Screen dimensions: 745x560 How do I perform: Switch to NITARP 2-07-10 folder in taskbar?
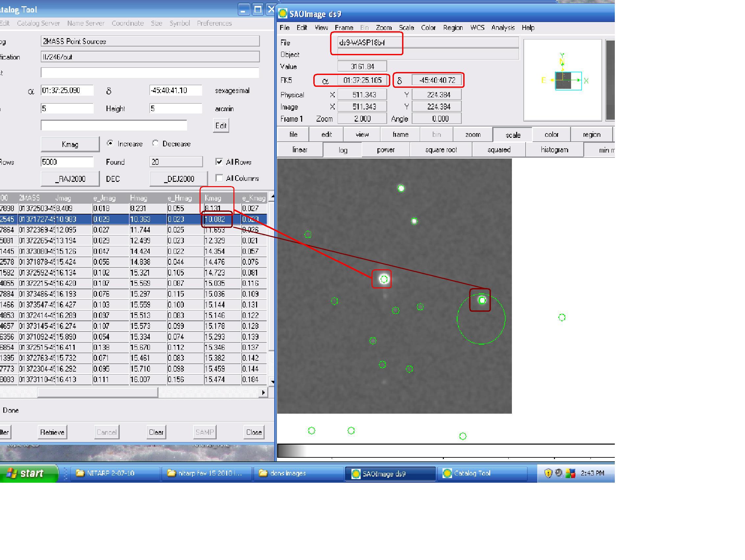114,474
